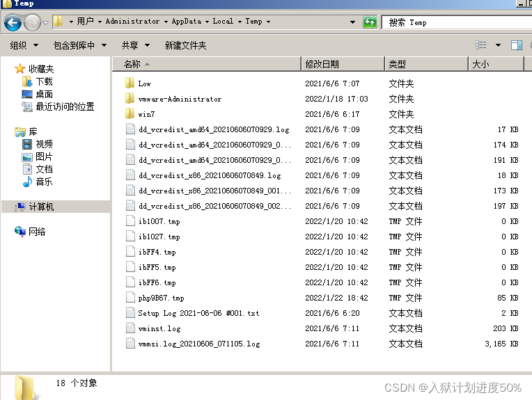The width and height of the screenshot is (532, 400).
Task: Expand the dropdown after AppData in path
Action: tap(207, 22)
